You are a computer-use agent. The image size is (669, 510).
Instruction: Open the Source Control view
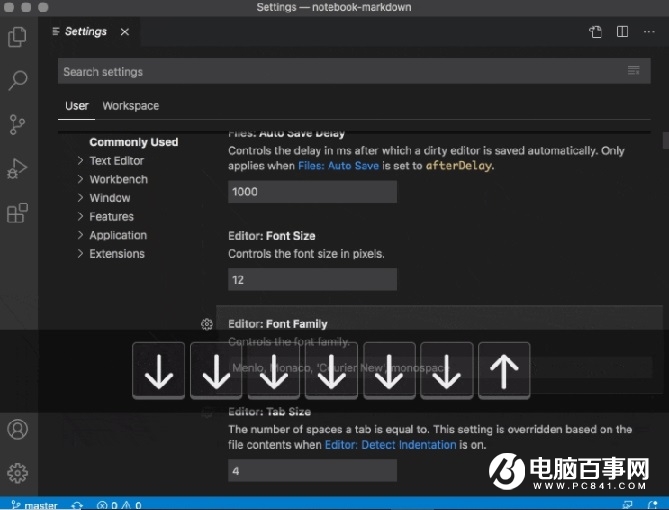click(17, 125)
